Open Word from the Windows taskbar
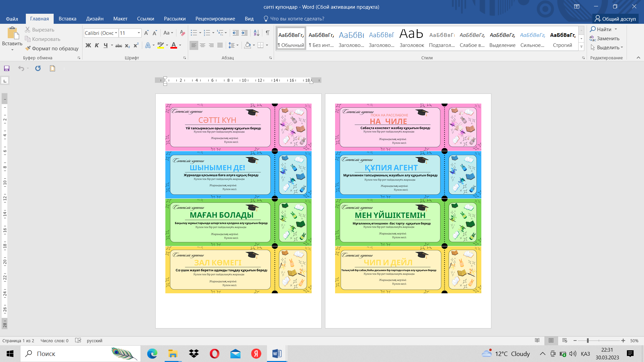This screenshot has height=362, width=644. point(277,354)
